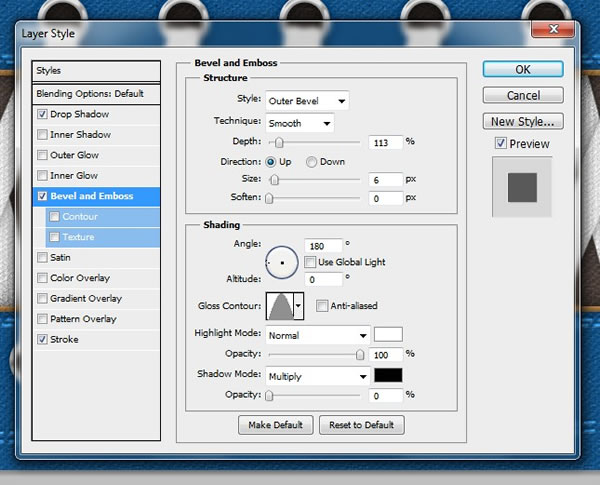Enable the Texture checkbox

[54, 237]
